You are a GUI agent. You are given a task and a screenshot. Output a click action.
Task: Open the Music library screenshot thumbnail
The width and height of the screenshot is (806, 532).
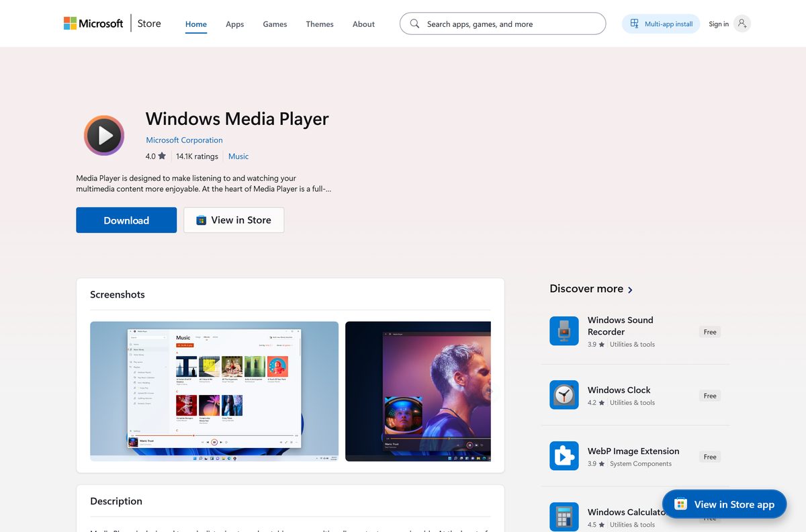pos(214,391)
